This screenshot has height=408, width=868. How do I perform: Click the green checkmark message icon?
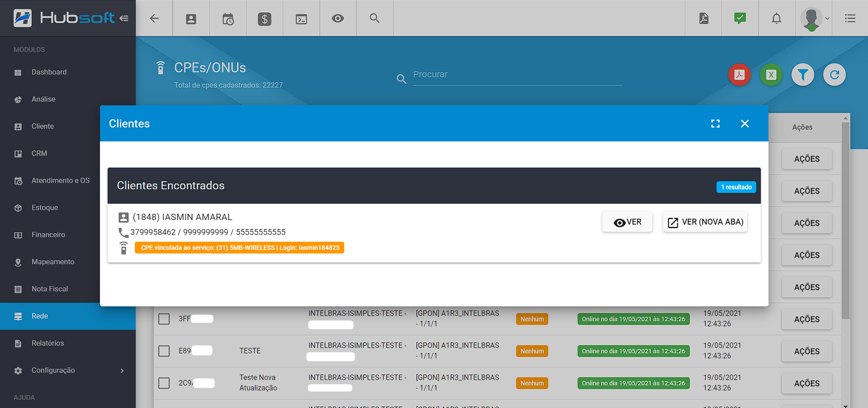pyautogui.click(x=740, y=18)
